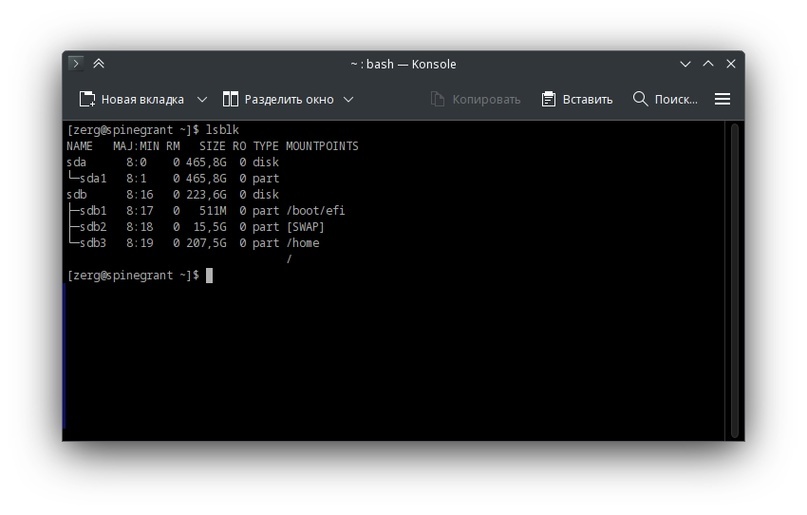Expand the Новая вкладка dropdown arrow
Image resolution: width=807 pixels, height=515 pixels.
click(x=202, y=99)
